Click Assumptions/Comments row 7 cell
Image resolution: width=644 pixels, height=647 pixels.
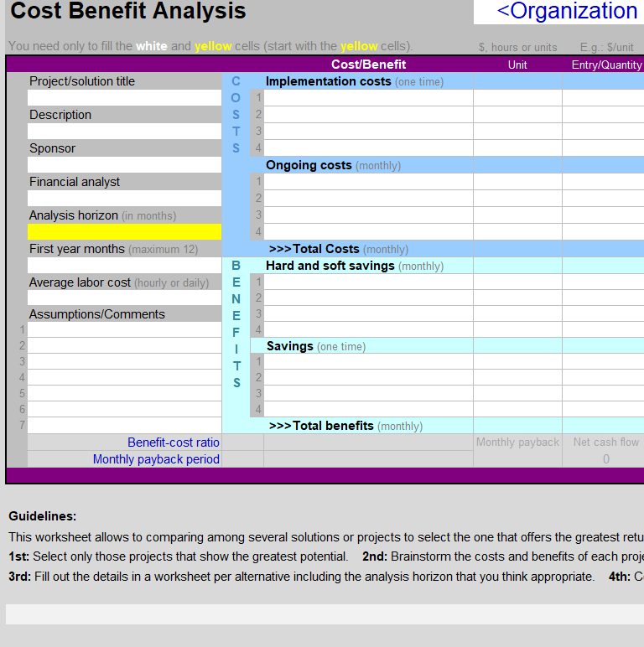pyautogui.click(x=124, y=425)
